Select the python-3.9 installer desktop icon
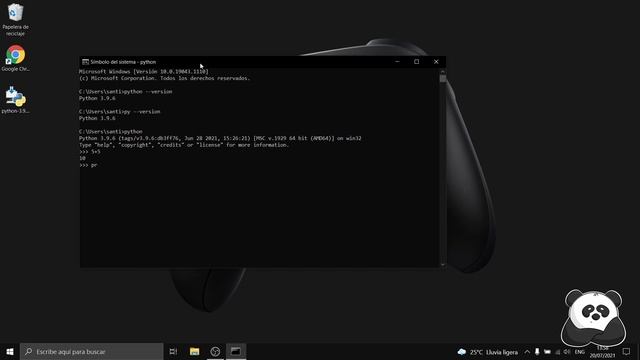 coord(16,100)
